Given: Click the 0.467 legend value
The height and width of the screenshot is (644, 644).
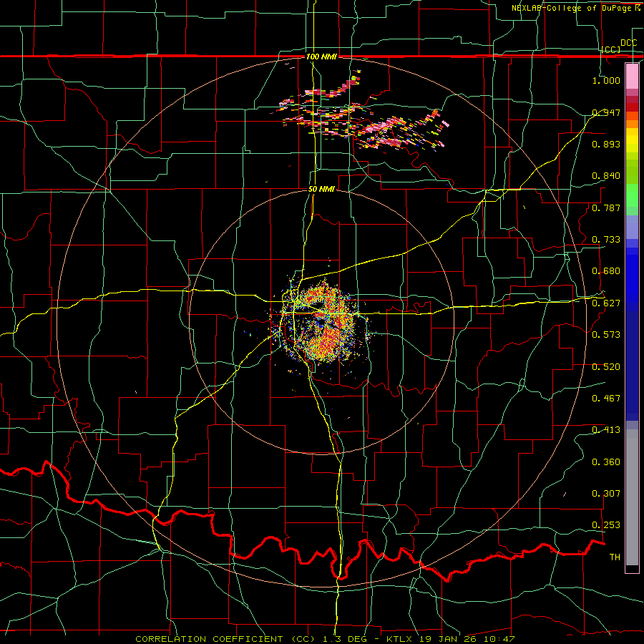Looking at the screenshot, I should click(606, 399).
